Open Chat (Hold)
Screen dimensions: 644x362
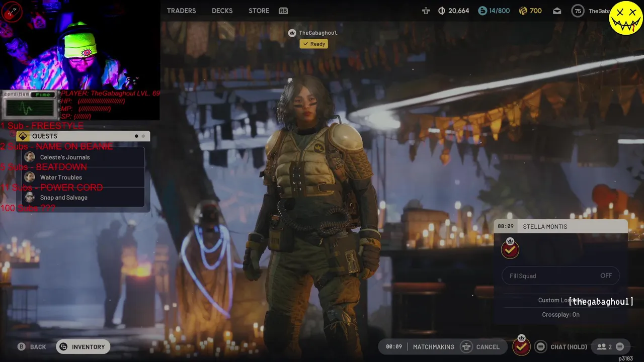click(x=569, y=347)
